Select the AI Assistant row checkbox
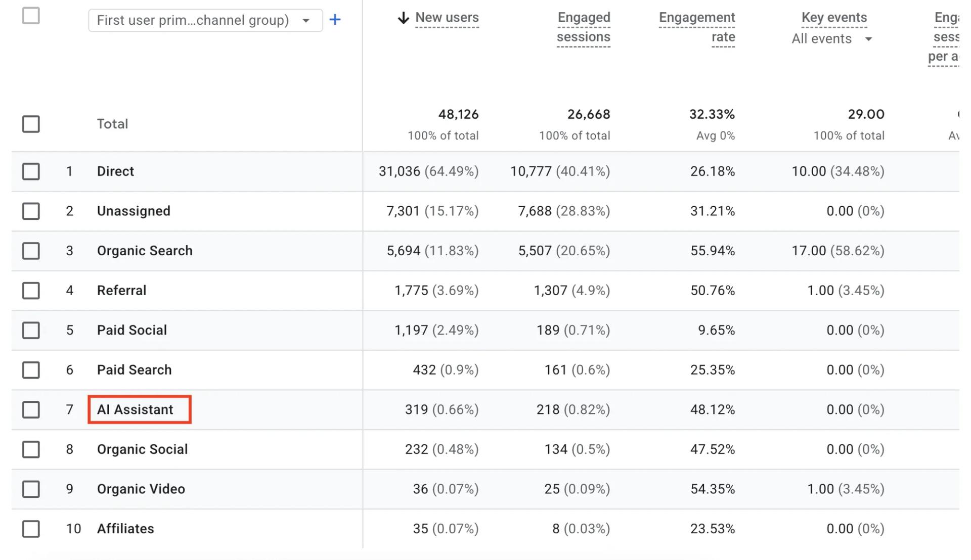This screenshot has height=560, width=971. [x=31, y=410]
